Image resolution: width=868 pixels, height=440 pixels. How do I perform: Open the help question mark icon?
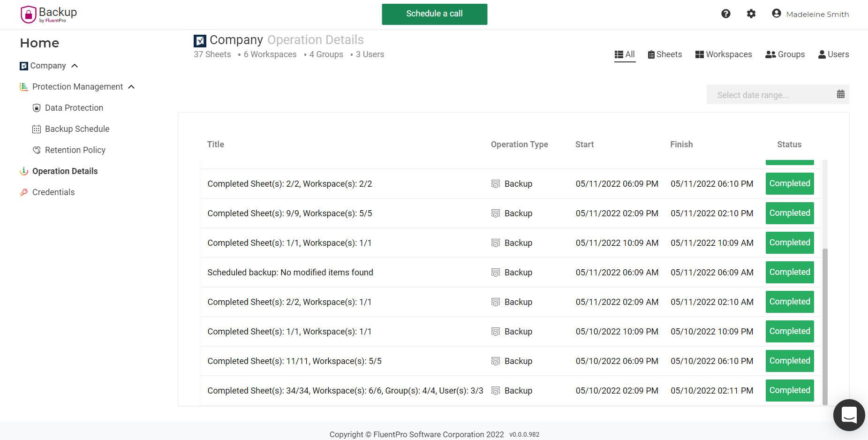pyautogui.click(x=726, y=14)
